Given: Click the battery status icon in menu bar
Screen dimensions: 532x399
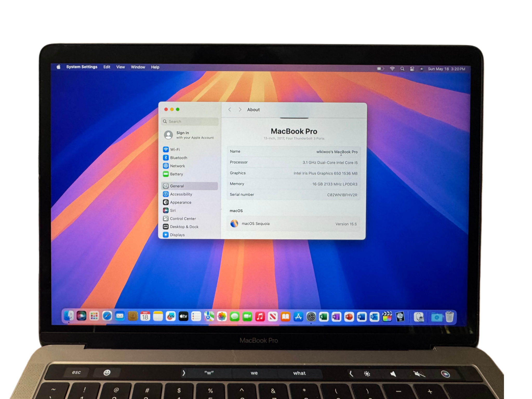Looking at the screenshot, I should click(380, 69).
